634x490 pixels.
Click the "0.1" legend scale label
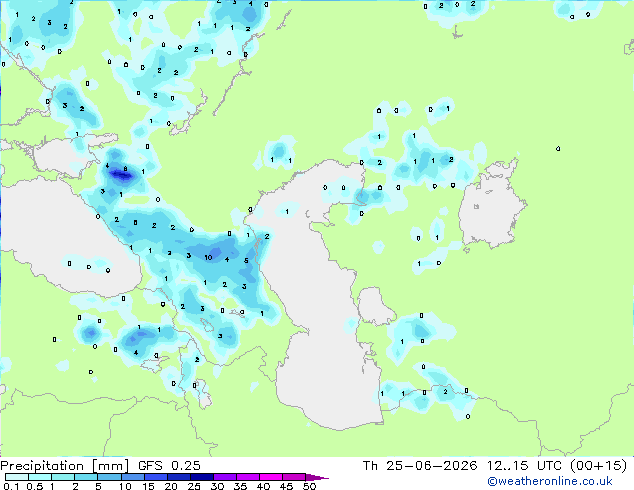(x=11, y=486)
